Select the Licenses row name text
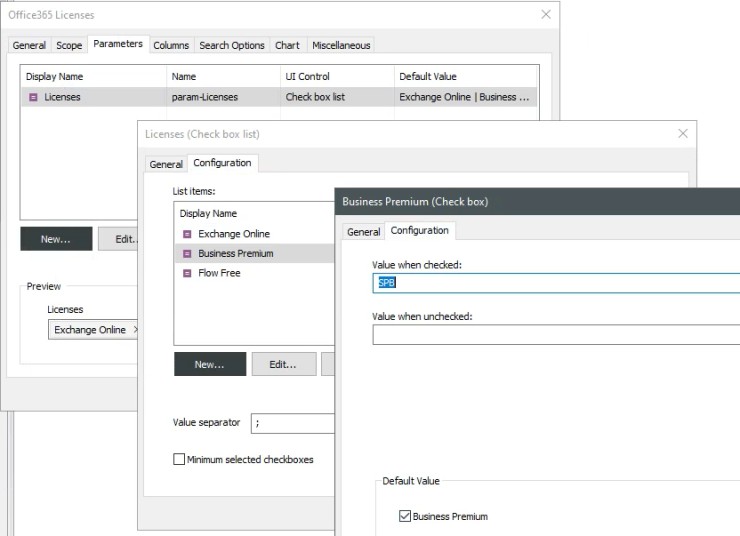This screenshot has height=536, width=740. click(x=62, y=97)
